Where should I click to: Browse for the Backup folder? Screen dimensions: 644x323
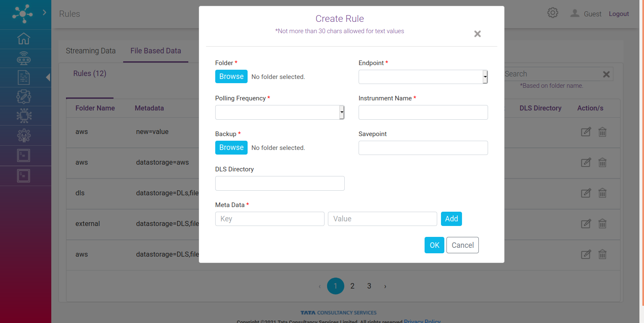(x=231, y=147)
